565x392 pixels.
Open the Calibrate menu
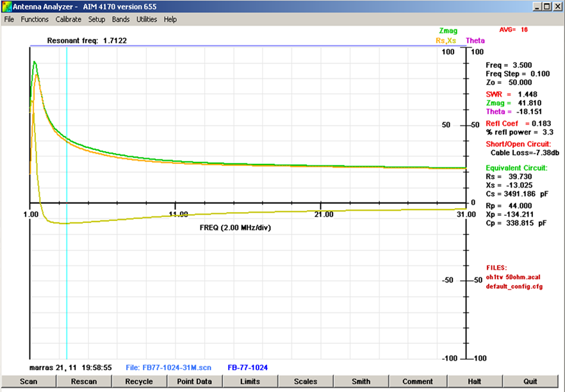tap(68, 19)
